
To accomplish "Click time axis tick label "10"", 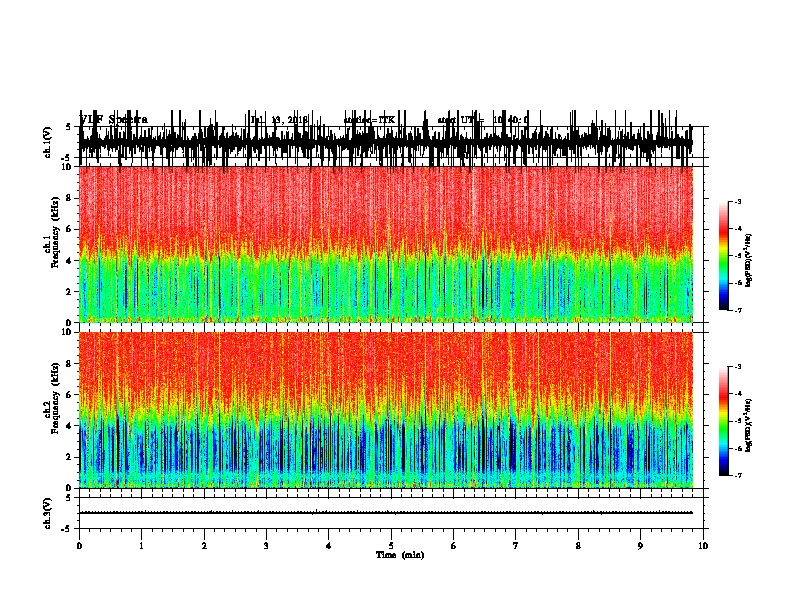I will point(703,545).
